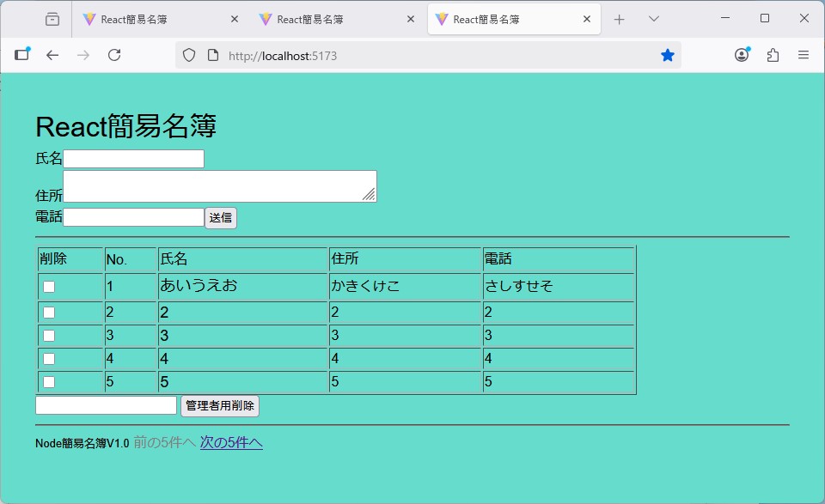Open the extensions puzzle icon
Image resolution: width=825 pixels, height=504 pixels.
(x=773, y=55)
